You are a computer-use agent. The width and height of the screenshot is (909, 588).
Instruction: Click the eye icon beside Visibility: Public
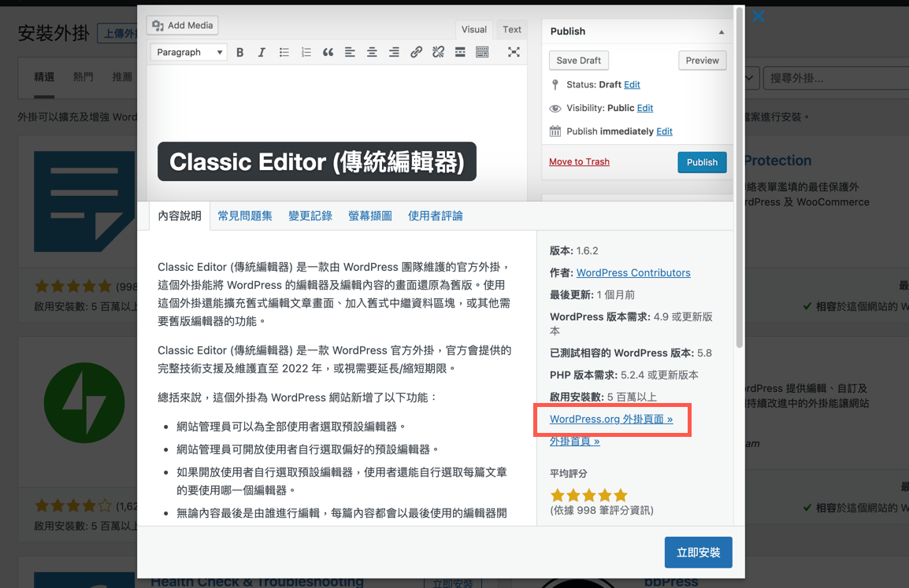pyautogui.click(x=555, y=109)
